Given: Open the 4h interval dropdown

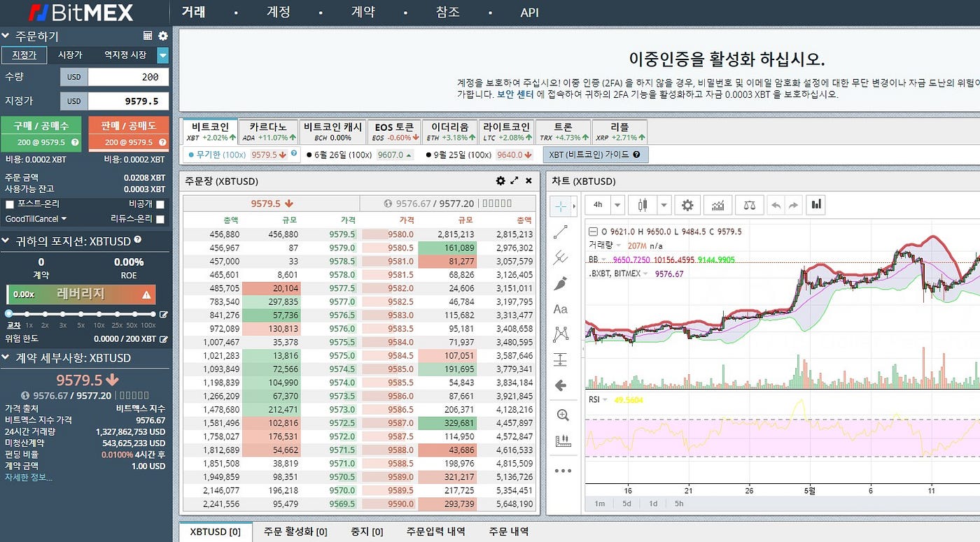Looking at the screenshot, I should 617,205.
